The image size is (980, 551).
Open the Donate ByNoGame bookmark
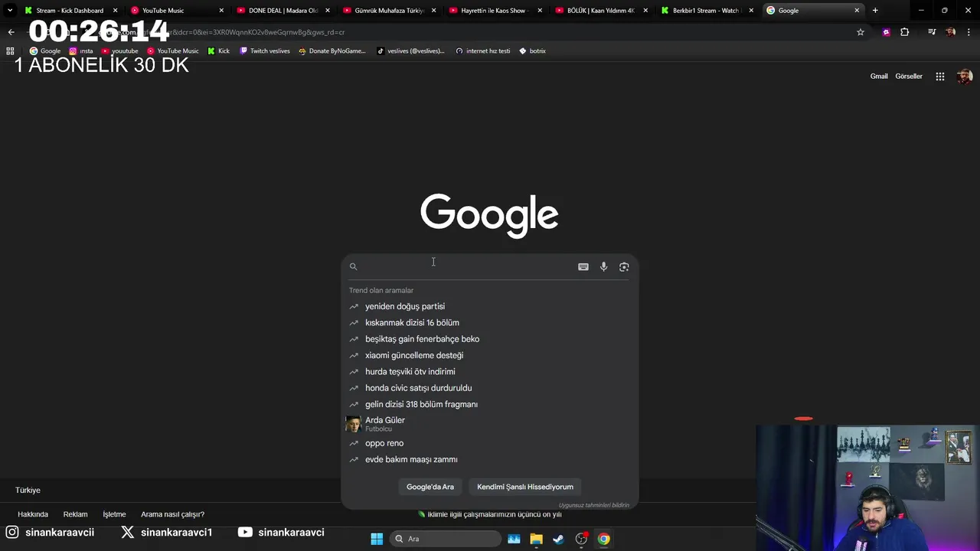[332, 51]
